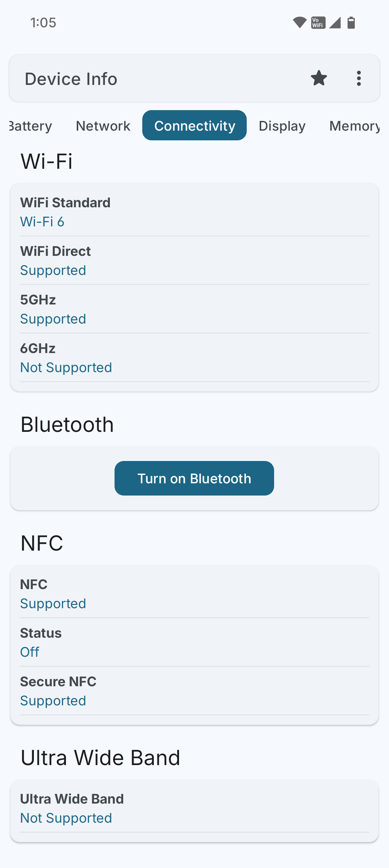This screenshot has width=389, height=868.
Task: Tap the Device Info title
Action: pos(71,79)
